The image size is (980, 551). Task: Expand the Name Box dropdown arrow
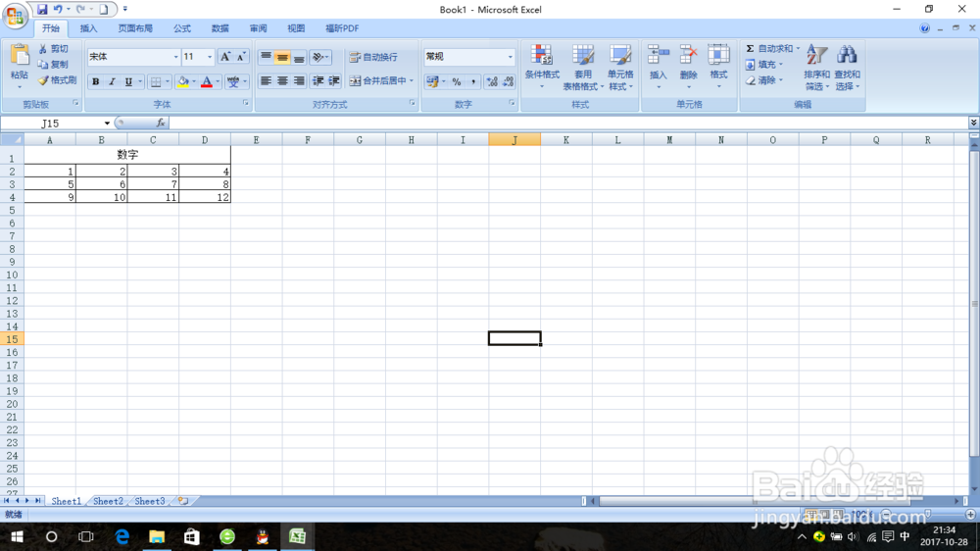[107, 124]
